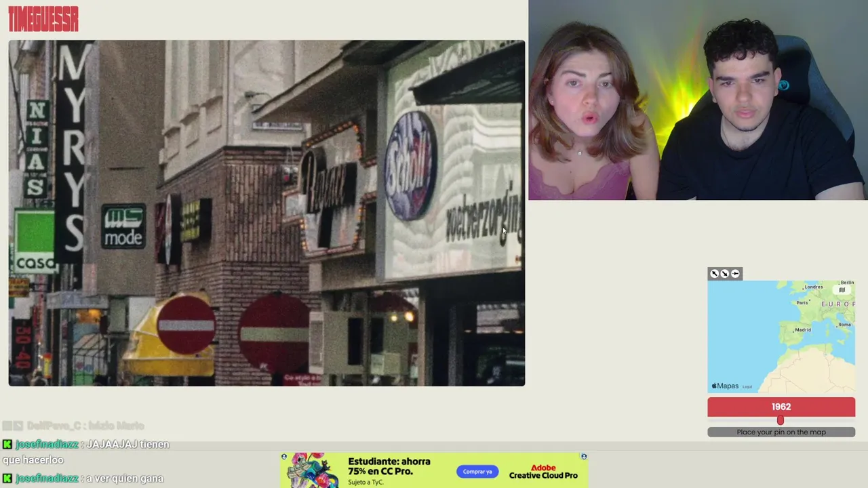Click the second map resize arrow icon
Screen dimensions: 868x488
coord(724,274)
